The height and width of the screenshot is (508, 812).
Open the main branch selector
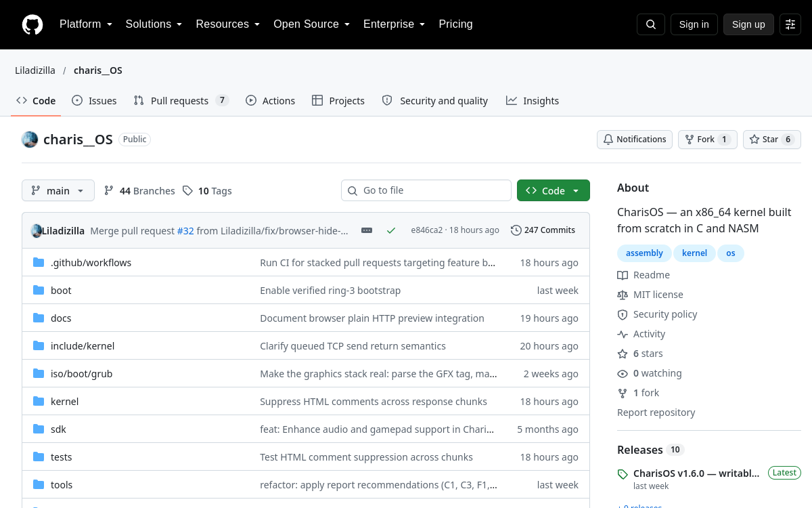58,191
